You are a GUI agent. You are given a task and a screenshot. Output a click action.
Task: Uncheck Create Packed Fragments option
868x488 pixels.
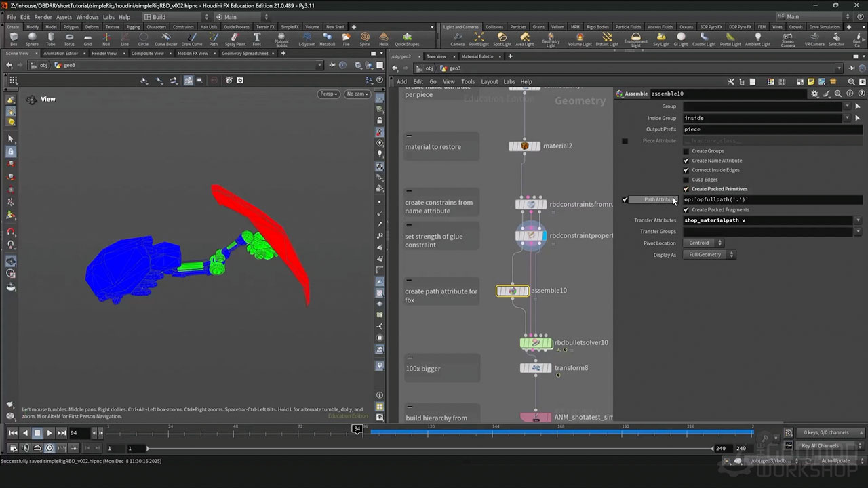(686, 210)
